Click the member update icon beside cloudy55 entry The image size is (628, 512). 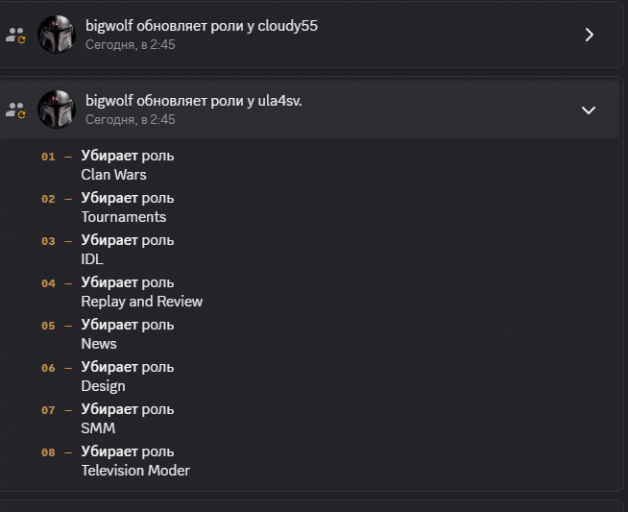point(16,35)
